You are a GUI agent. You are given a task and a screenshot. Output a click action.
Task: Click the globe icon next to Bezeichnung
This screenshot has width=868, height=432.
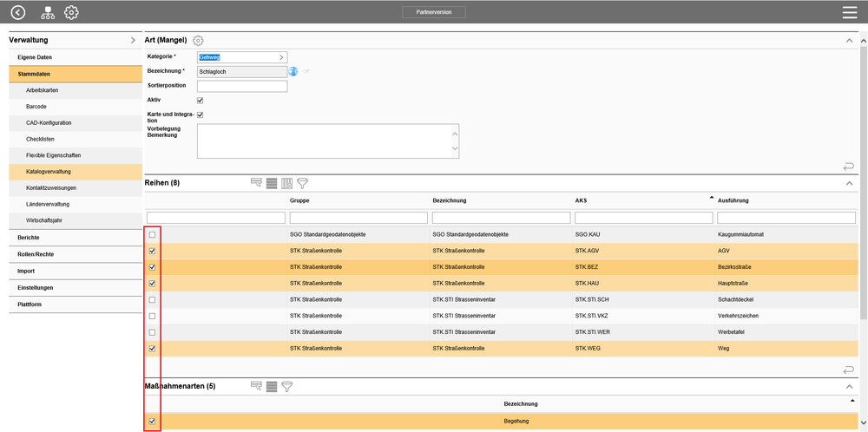click(x=293, y=71)
